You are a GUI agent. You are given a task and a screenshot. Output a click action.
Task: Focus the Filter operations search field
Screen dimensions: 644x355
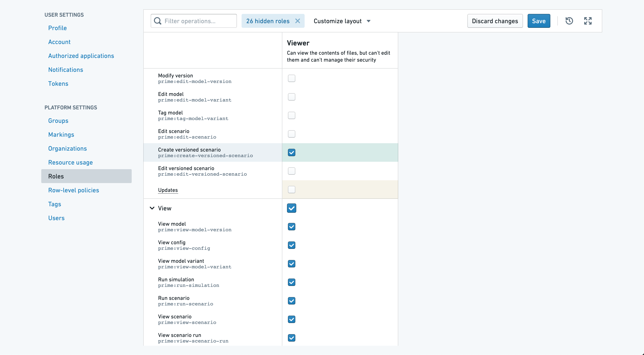click(x=194, y=21)
